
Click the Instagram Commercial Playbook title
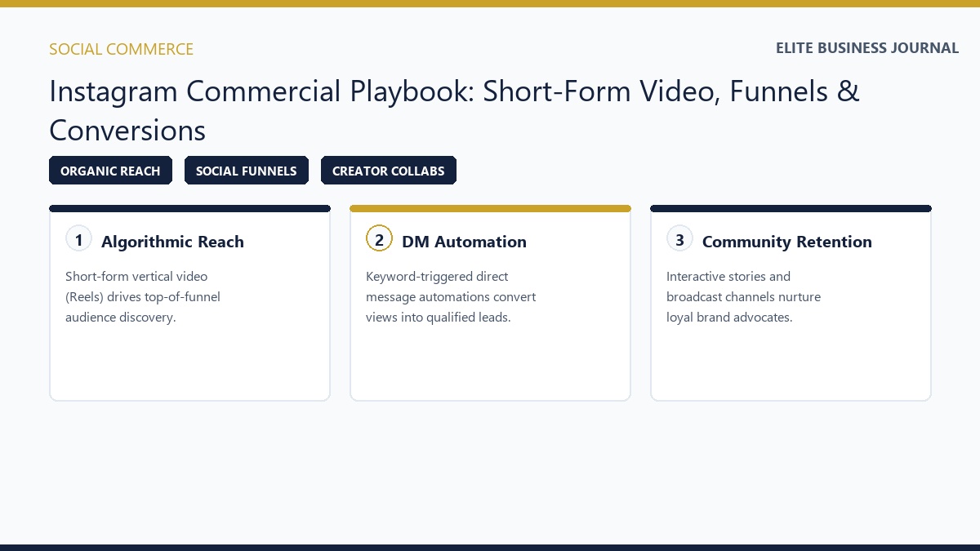[454, 110]
